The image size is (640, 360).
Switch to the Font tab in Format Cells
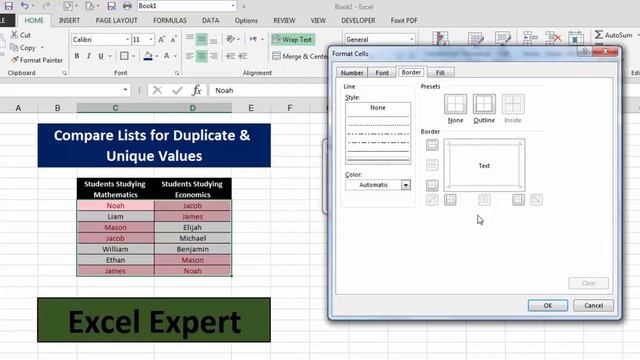pyautogui.click(x=382, y=73)
